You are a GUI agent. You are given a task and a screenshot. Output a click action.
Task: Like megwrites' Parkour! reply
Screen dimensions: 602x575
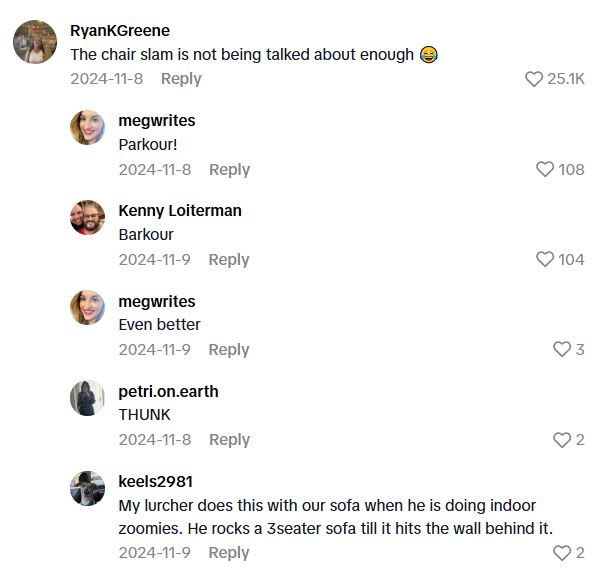[x=545, y=170]
